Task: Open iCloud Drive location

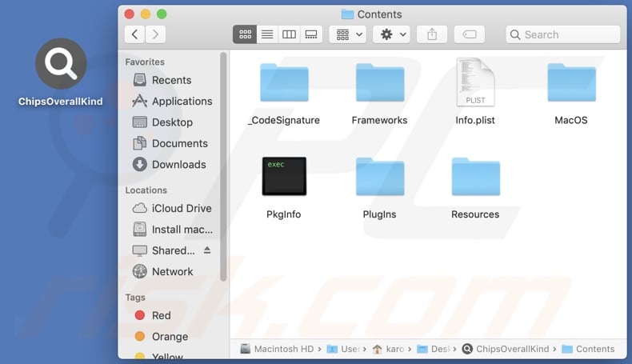Action: point(172,209)
